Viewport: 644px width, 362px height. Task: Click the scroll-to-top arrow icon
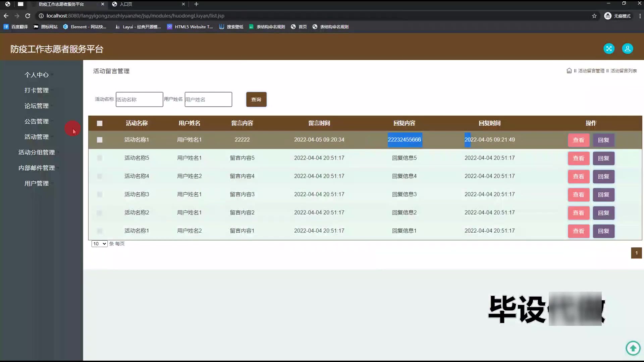pos(633,348)
